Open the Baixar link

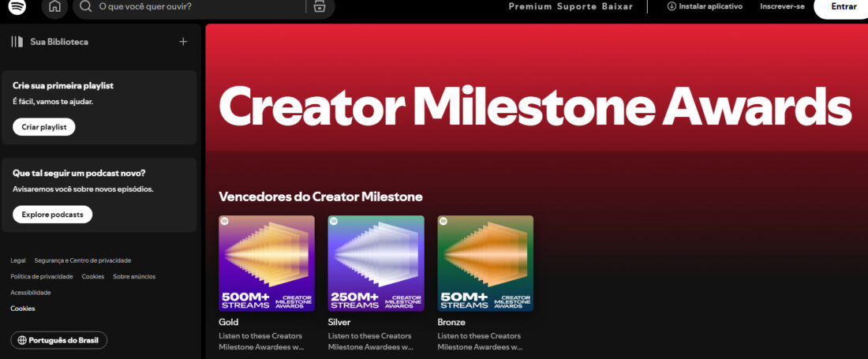(617, 6)
